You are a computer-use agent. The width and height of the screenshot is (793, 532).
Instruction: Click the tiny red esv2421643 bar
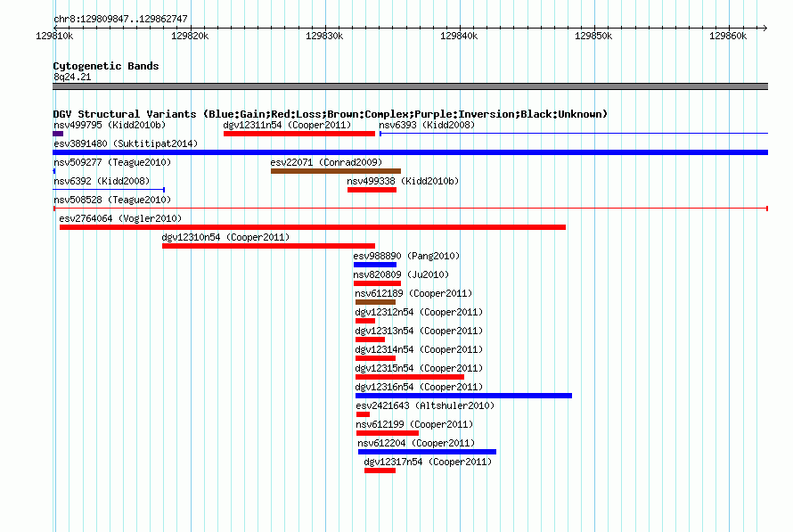pos(364,414)
